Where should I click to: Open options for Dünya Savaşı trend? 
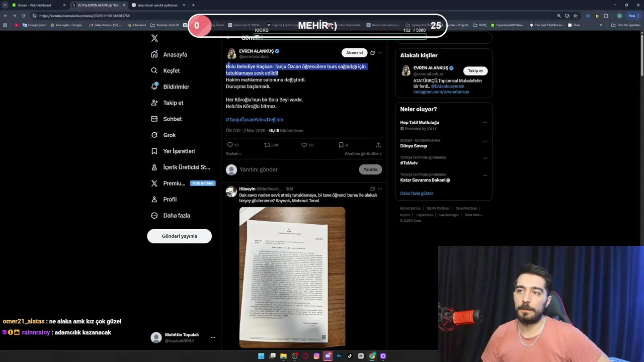[485, 141]
